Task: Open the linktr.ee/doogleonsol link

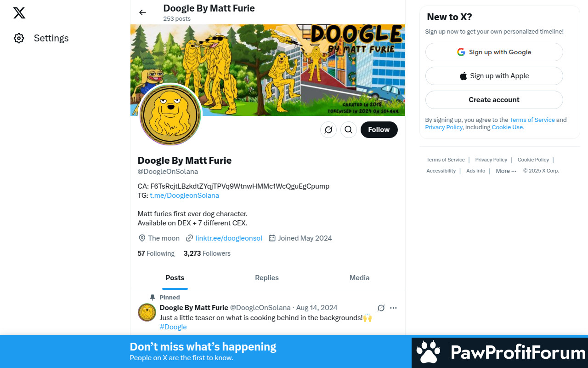Action: 229,238
